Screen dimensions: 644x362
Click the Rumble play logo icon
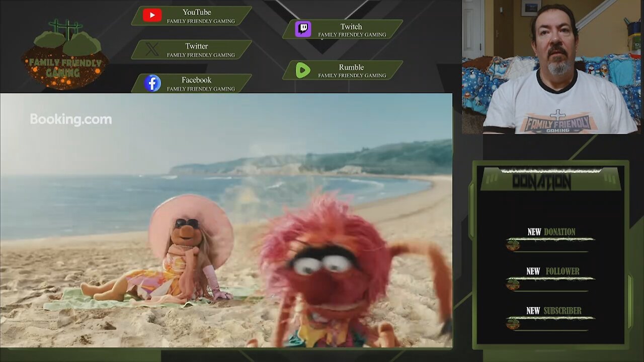pyautogui.click(x=303, y=70)
